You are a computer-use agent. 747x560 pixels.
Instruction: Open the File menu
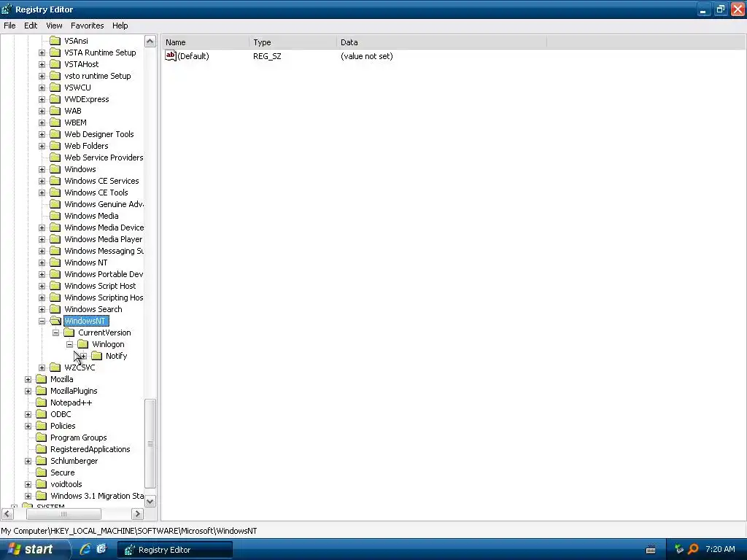point(9,26)
